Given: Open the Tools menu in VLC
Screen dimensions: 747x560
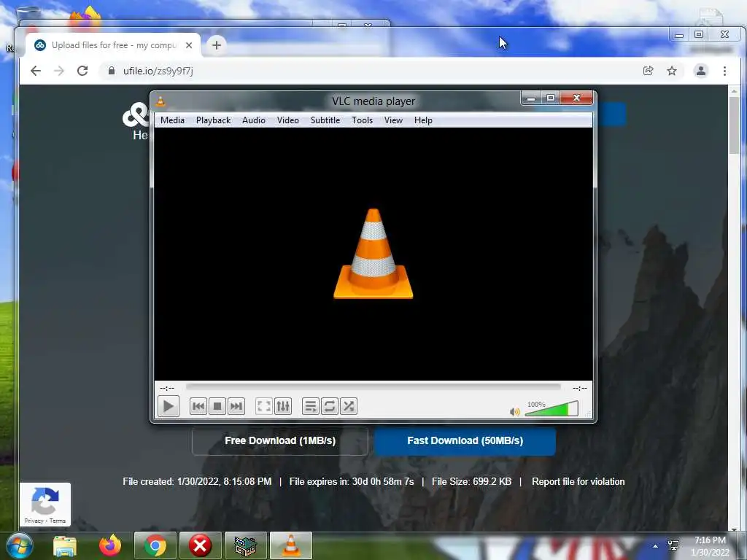Looking at the screenshot, I should click(362, 120).
